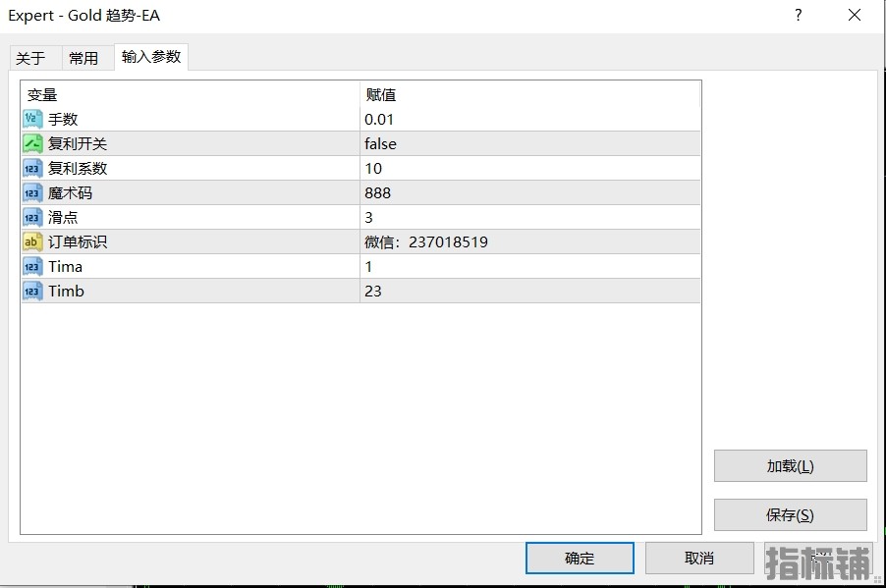
Task: Select the 订单标识 variable name
Action: (78, 241)
